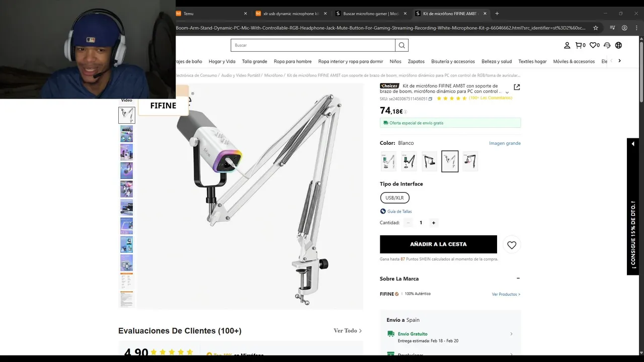Add the product to favorites (heart)
The width and height of the screenshot is (644, 362).
tap(512, 245)
